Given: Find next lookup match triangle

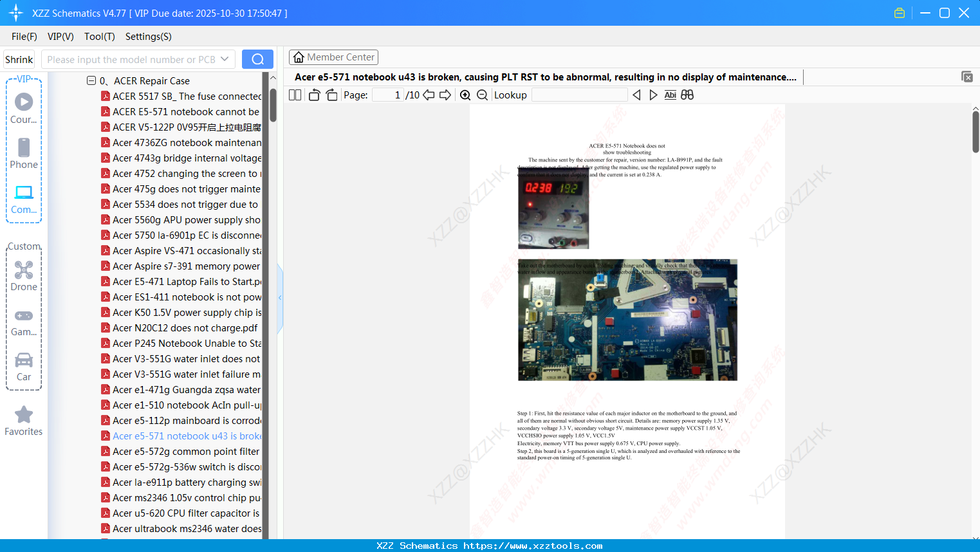Looking at the screenshot, I should click(653, 95).
